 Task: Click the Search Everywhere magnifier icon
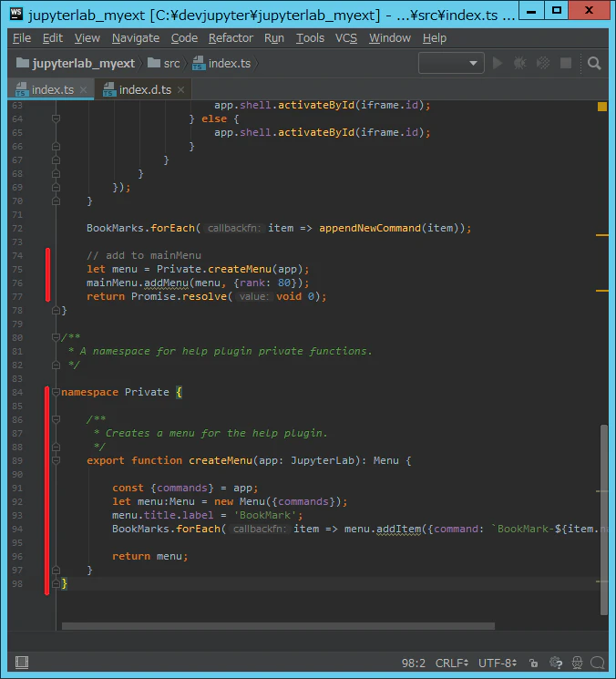[594, 63]
